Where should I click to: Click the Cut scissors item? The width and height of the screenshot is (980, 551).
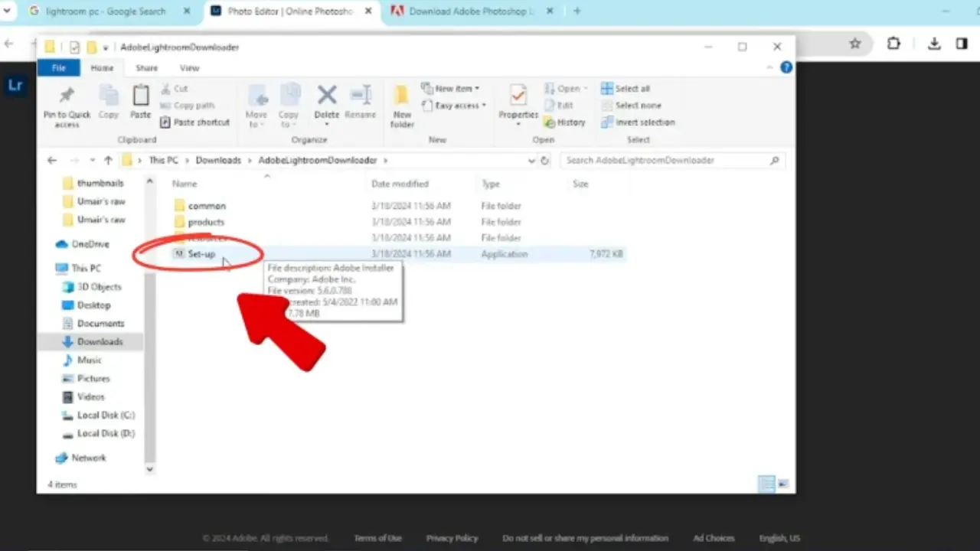174,89
